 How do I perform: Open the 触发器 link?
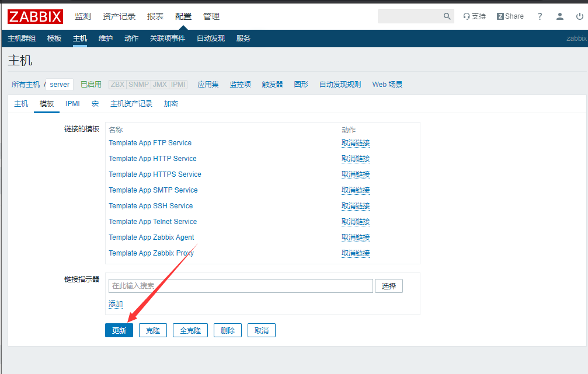272,85
